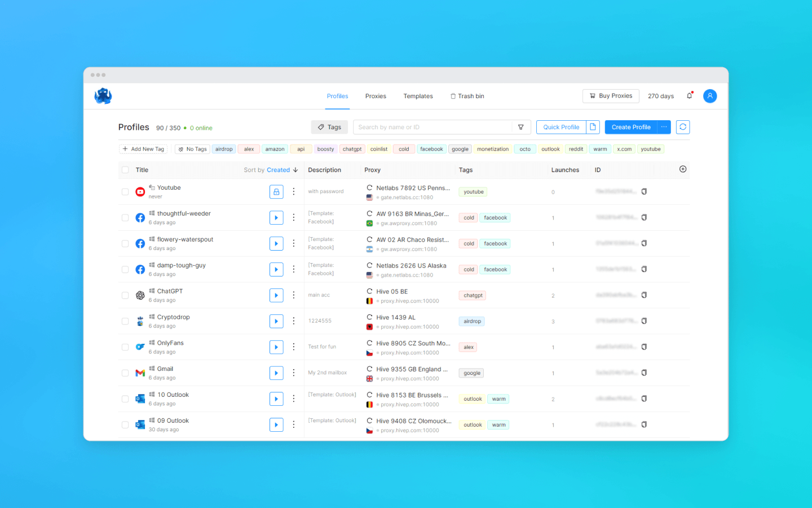Start the Cryptodrop profile

coord(276,321)
